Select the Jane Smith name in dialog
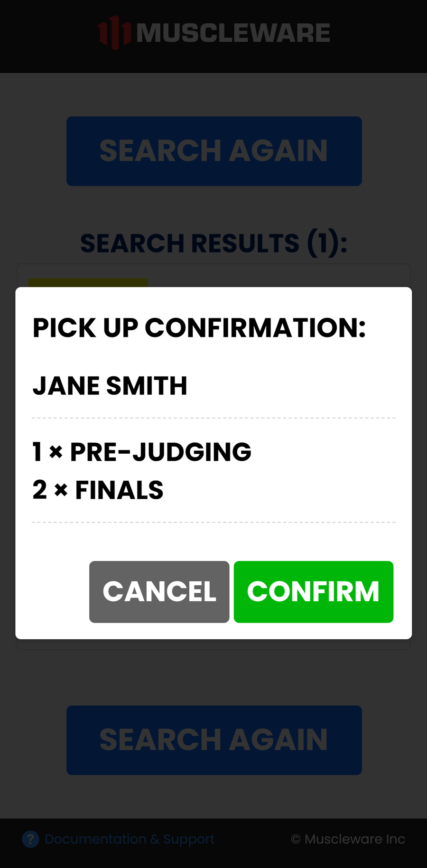The width and height of the screenshot is (427, 868). 110,386
